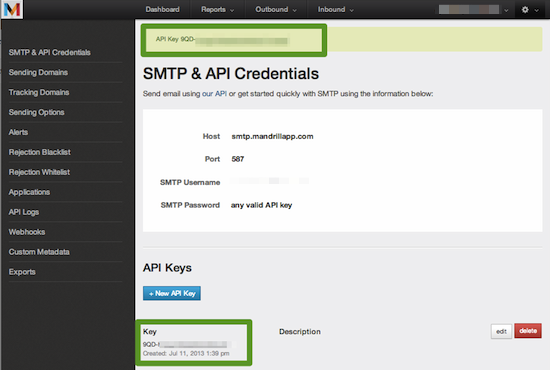Click the Mandrill M logo
550x370 pixels.
[x=12, y=9]
